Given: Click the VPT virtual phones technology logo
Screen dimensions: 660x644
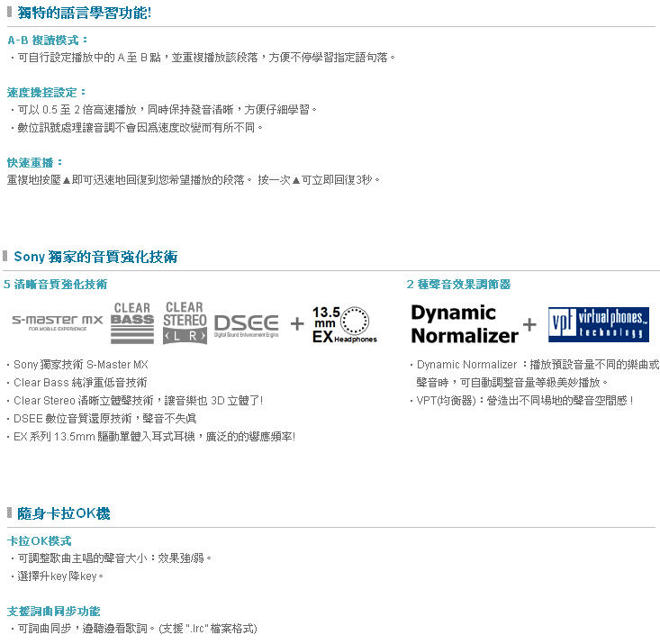Looking at the screenshot, I should (x=599, y=324).
